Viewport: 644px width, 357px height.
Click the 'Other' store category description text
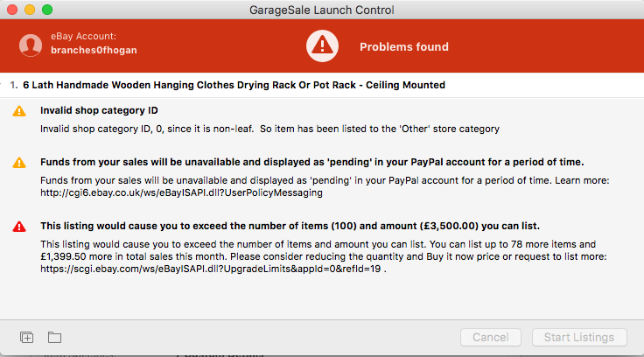(269, 129)
